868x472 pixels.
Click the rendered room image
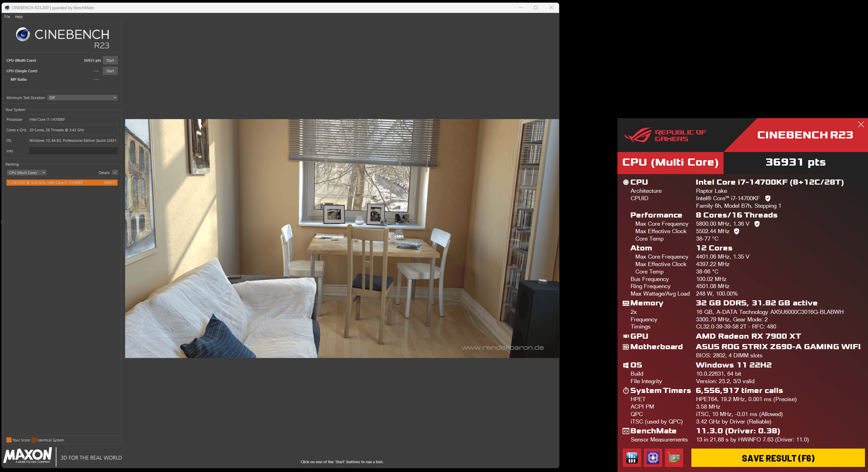click(342, 239)
